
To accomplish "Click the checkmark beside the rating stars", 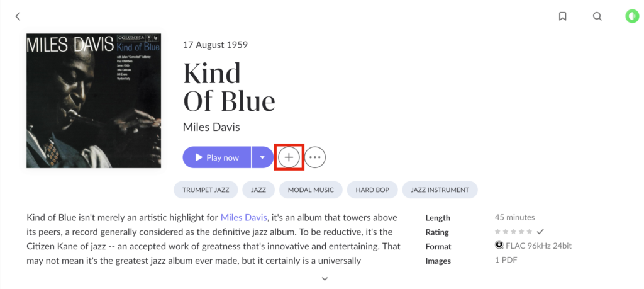I will 540,232.
